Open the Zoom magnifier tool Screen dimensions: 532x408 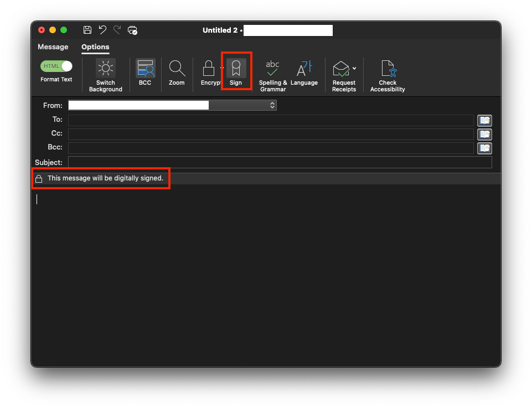[177, 72]
